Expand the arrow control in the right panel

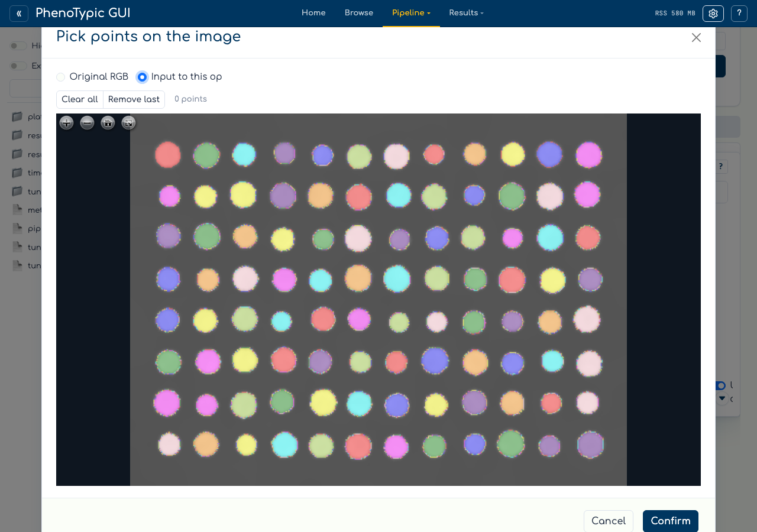[722, 399]
